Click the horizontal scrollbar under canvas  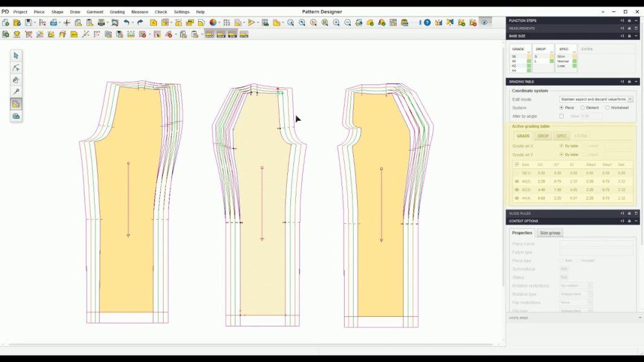click(250, 345)
